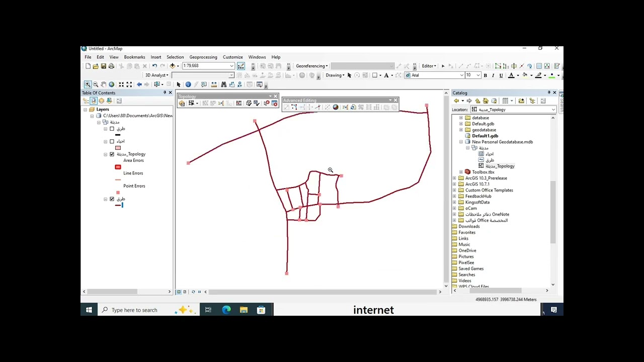Go back to previous extent arrow
Image resolution: width=644 pixels, height=362 pixels.
[x=139, y=84]
